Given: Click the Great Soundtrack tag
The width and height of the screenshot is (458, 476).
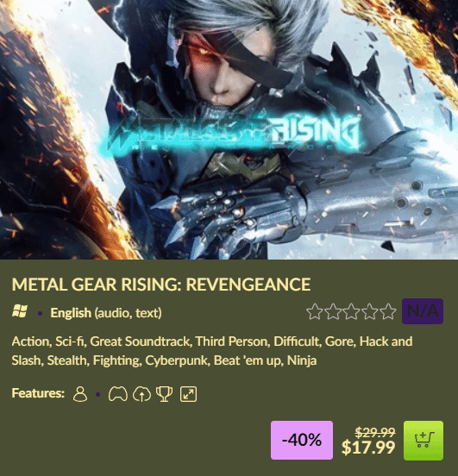Looking at the screenshot, I should (141, 341).
